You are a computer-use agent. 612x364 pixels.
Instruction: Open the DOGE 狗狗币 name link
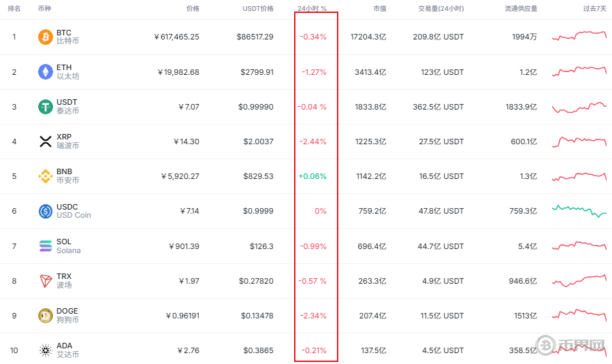67,316
